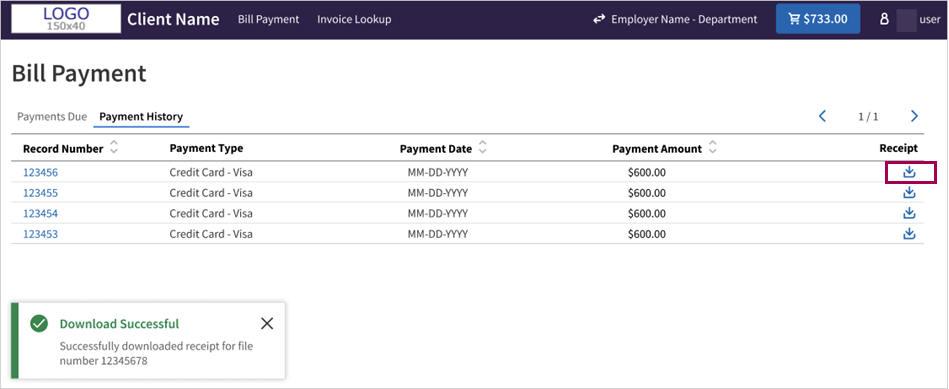Click Credit Card - Visa in row 123453
949x389 pixels.
211,234
